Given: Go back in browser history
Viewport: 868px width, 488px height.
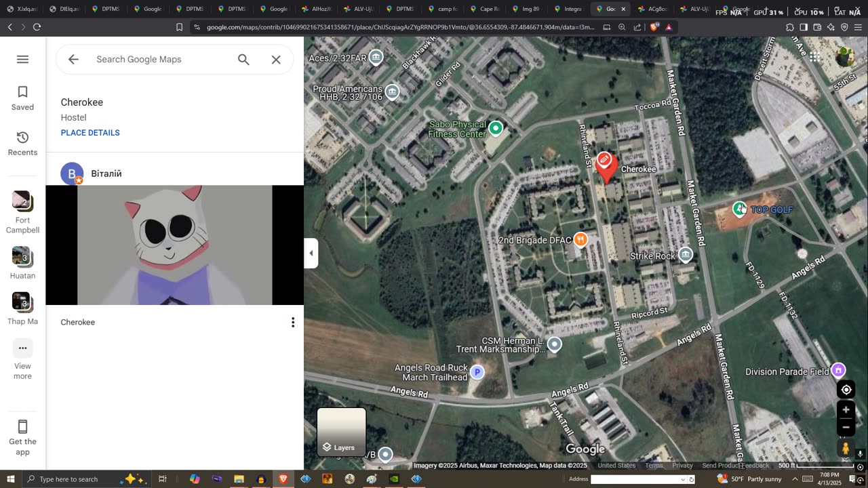Looking at the screenshot, I should (x=9, y=27).
